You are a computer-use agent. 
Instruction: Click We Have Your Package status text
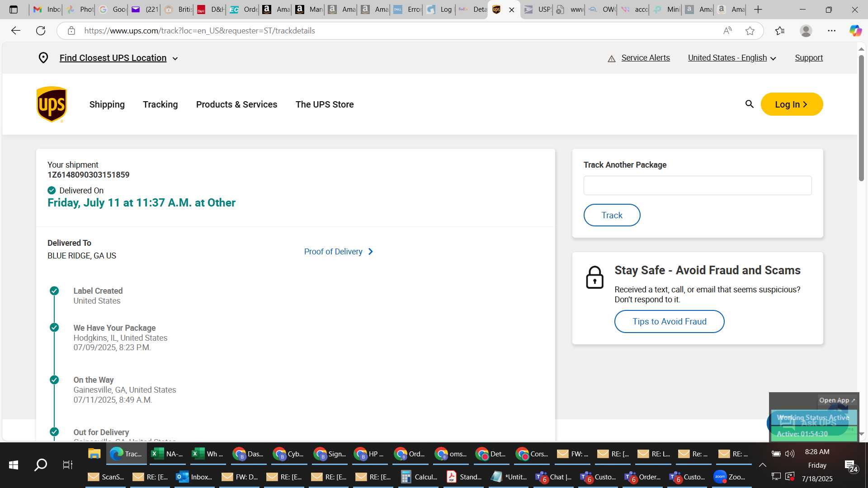click(x=115, y=328)
